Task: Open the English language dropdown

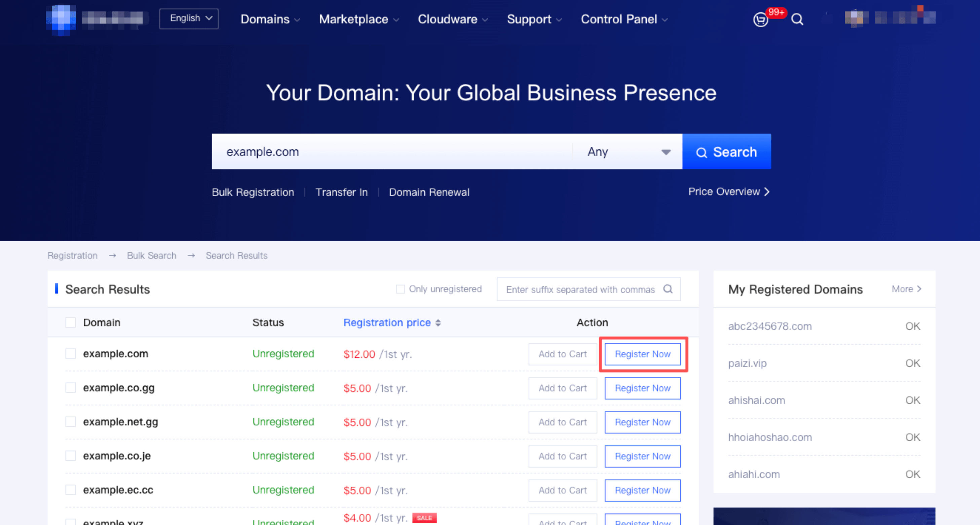Action: (x=189, y=18)
